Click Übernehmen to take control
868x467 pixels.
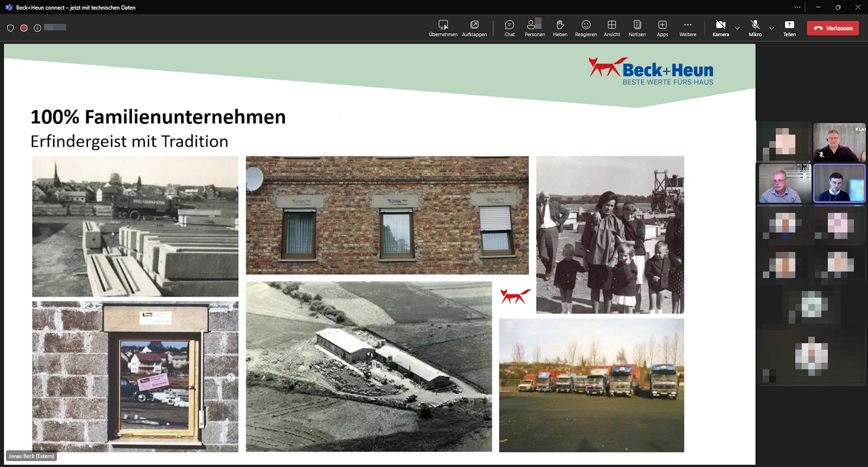pos(443,28)
